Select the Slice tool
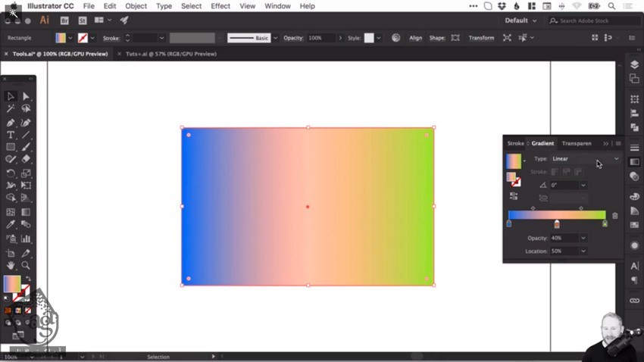 [x=26, y=253]
